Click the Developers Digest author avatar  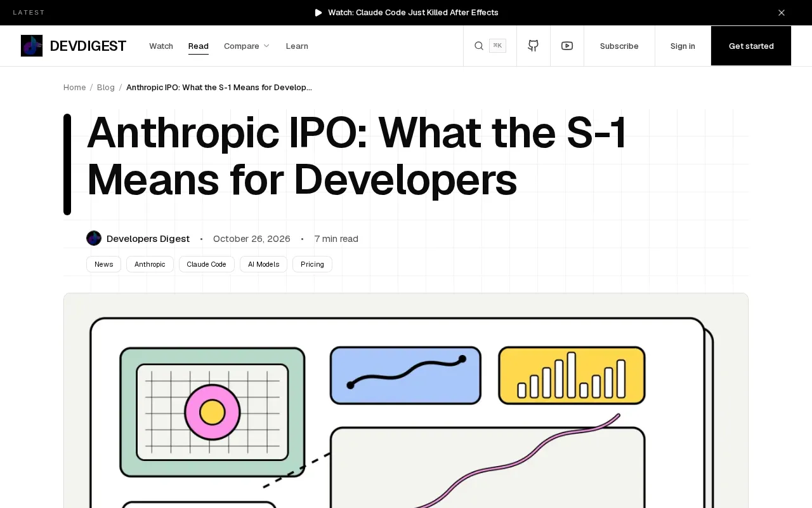click(x=94, y=238)
